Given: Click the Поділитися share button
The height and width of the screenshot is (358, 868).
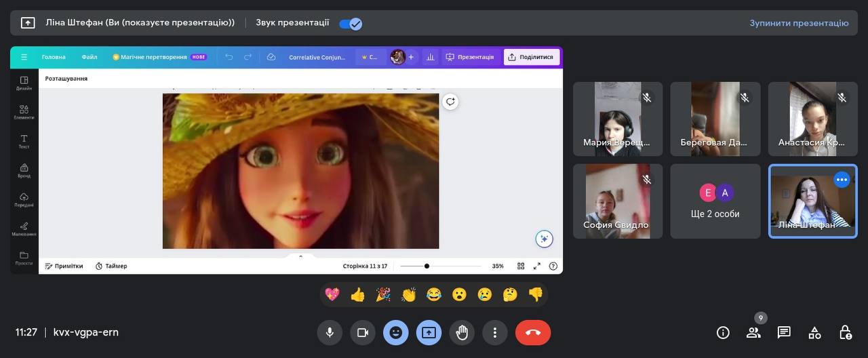Looking at the screenshot, I should click(531, 57).
